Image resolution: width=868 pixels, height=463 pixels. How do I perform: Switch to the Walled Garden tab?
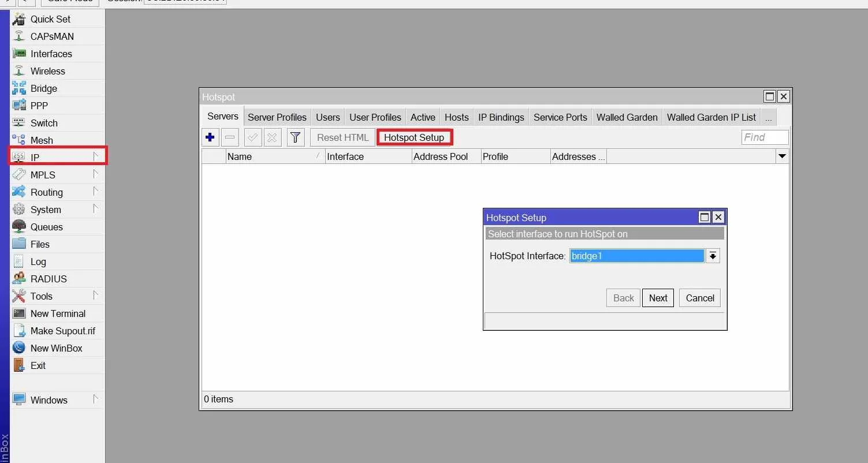tap(627, 117)
